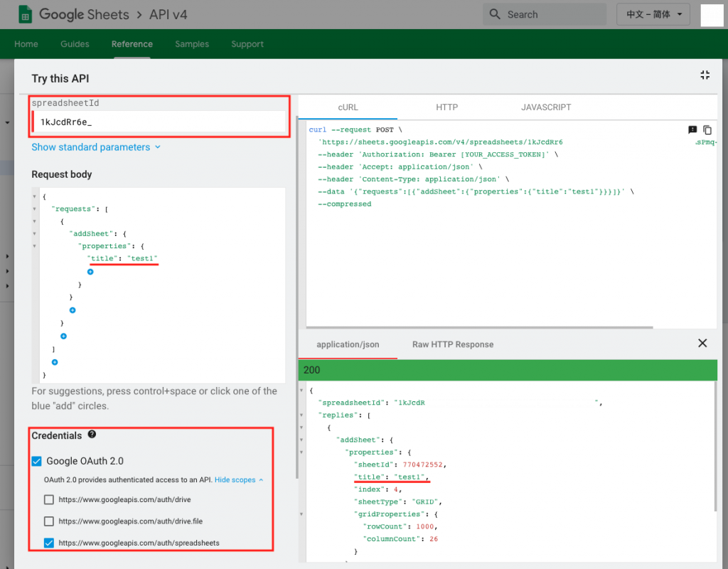
Task: Enable the auth/drive.file scope checkbox
Action: [x=49, y=521]
